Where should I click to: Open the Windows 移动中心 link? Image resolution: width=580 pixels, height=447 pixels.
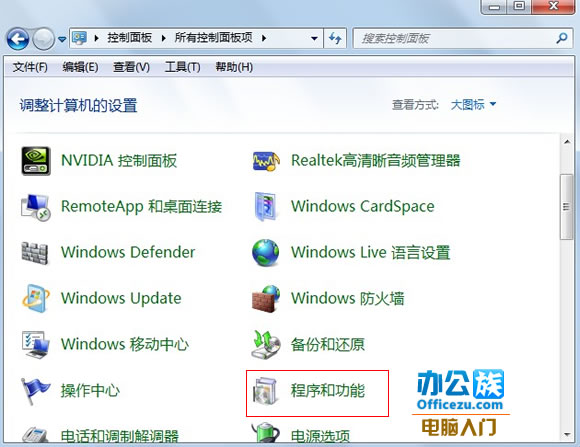[125, 345]
